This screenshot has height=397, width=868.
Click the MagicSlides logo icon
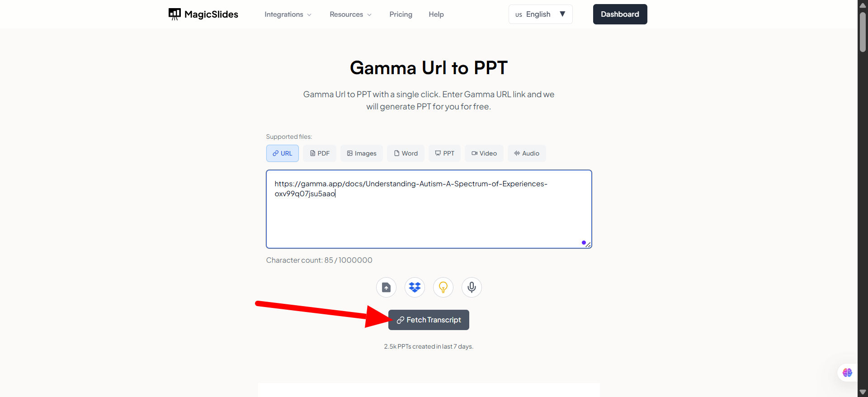[x=175, y=14]
